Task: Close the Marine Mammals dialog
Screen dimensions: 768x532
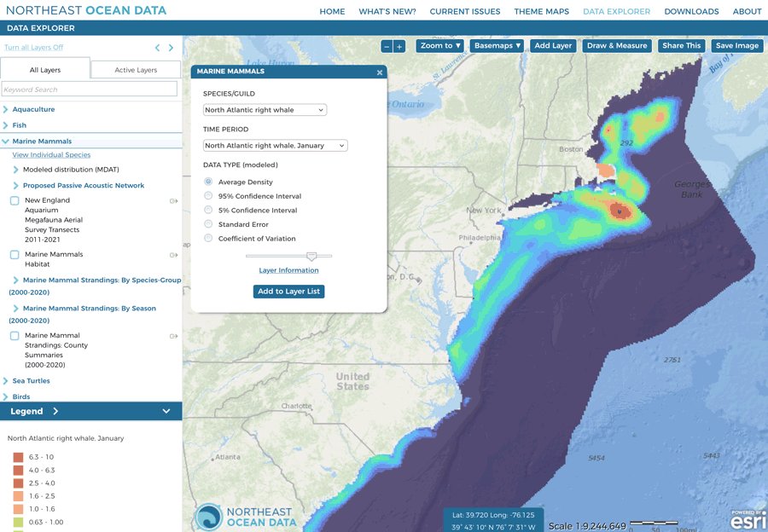Action: pos(380,72)
